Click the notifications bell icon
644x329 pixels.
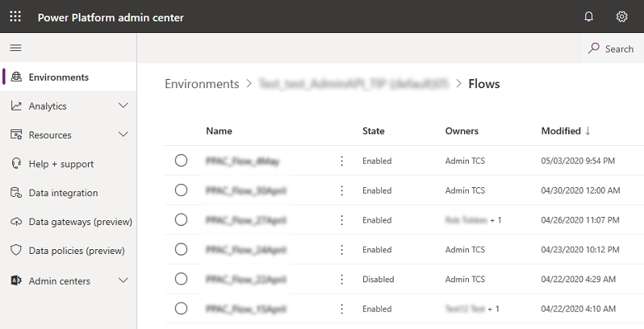pyautogui.click(x=589, y=17)
